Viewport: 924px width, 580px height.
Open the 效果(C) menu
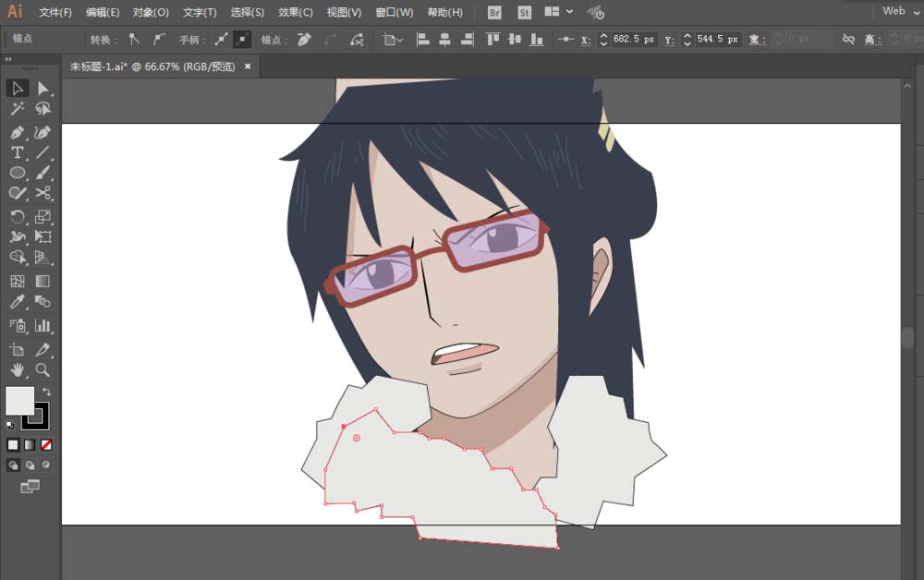click(296, 12)
